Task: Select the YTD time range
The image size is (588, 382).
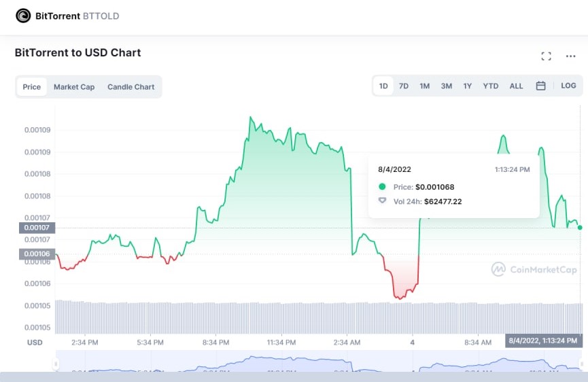Action: pos(491,86)
